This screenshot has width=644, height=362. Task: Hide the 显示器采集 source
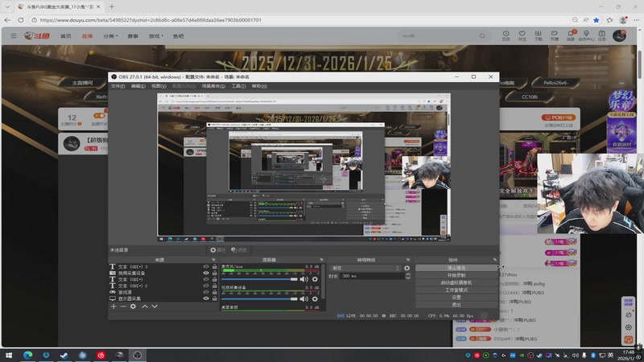[206, 298]
